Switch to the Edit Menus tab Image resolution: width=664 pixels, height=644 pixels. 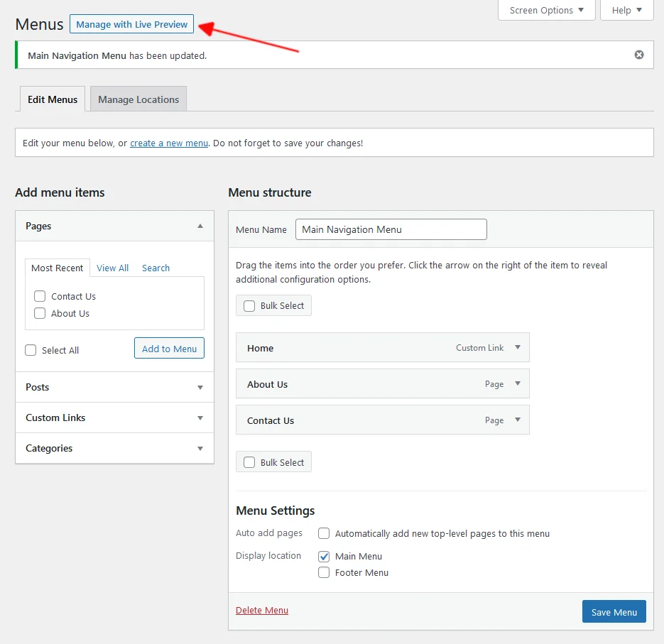53,99
